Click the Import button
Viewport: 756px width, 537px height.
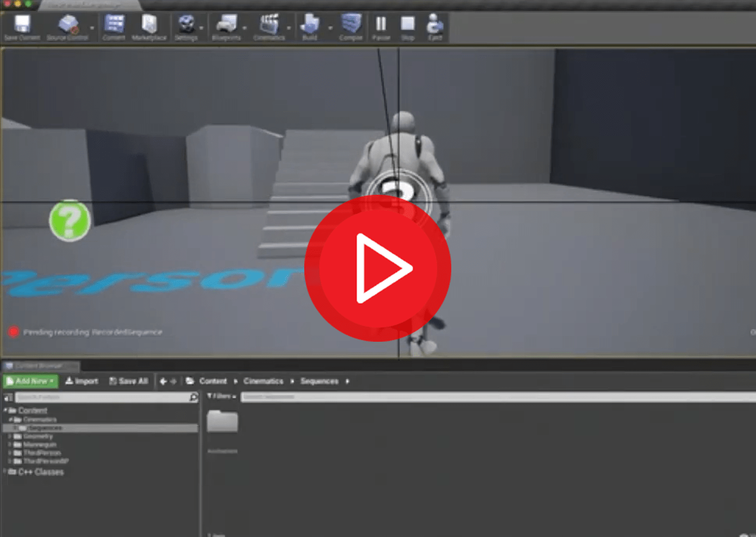82,381
